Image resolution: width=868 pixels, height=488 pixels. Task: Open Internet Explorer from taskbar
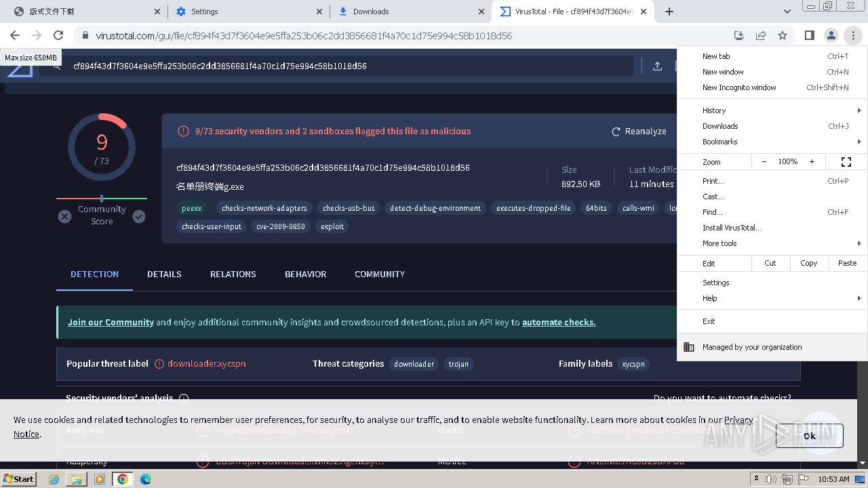click(x=55, y=479)
